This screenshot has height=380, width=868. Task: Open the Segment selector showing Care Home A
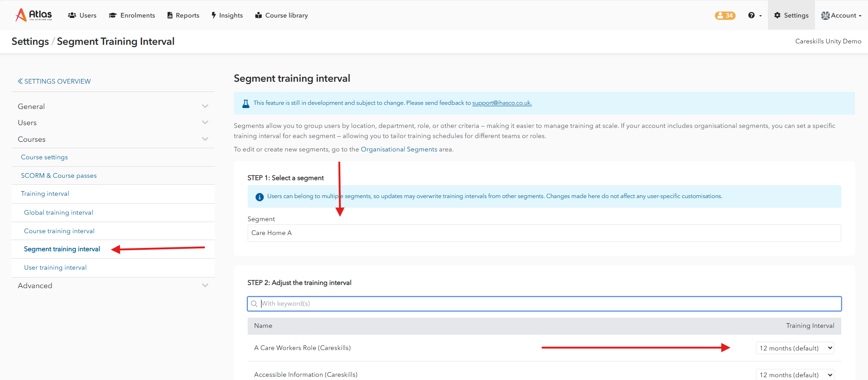pyautogui.click(x=544, y=233)
